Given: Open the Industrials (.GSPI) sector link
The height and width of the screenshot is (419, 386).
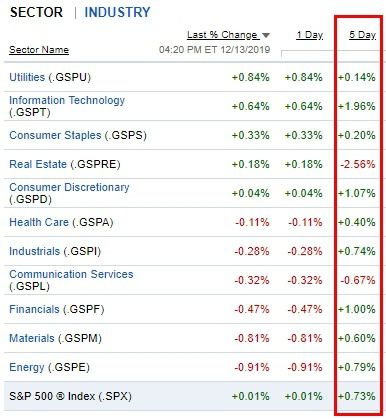Looking at the screenshot, I should tap(55, 251).
